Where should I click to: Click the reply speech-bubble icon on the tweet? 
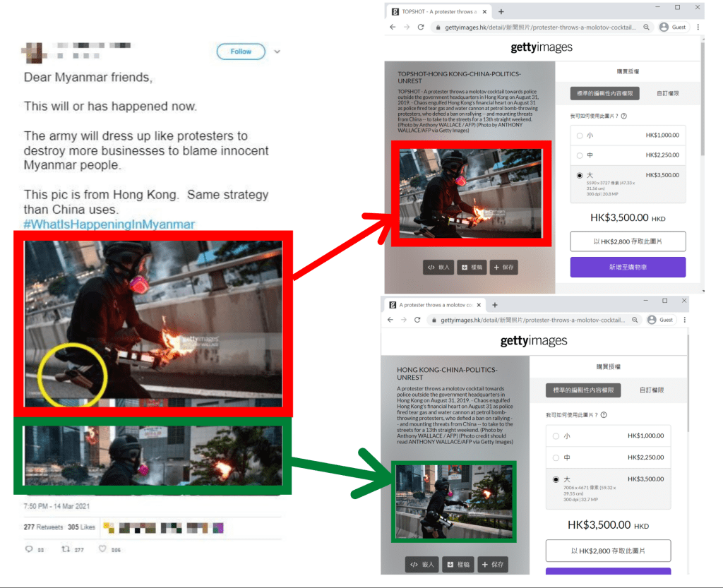(30, 549)
